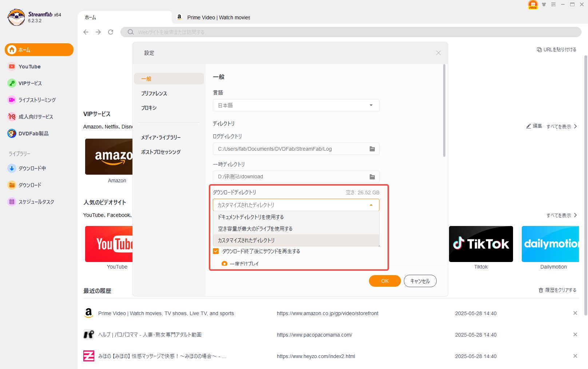
Task: Remove the pacopacomama history entry
Action: [575, 334]
